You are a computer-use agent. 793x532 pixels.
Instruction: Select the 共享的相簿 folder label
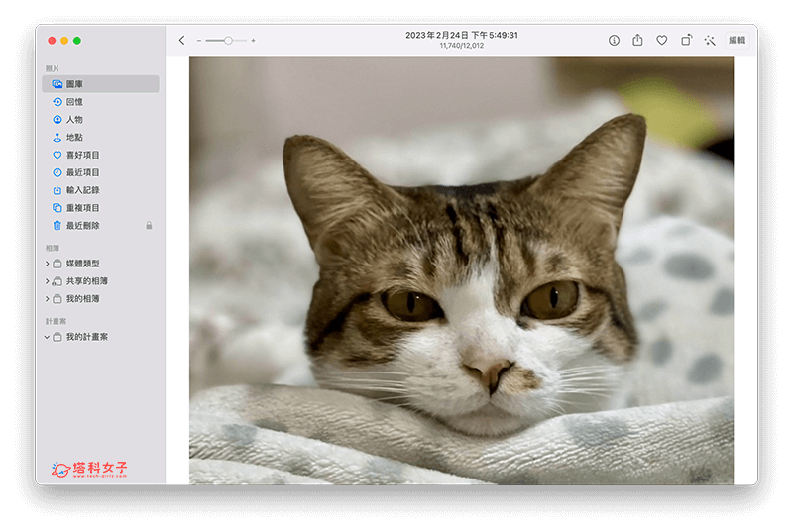[x=87, y=281]
